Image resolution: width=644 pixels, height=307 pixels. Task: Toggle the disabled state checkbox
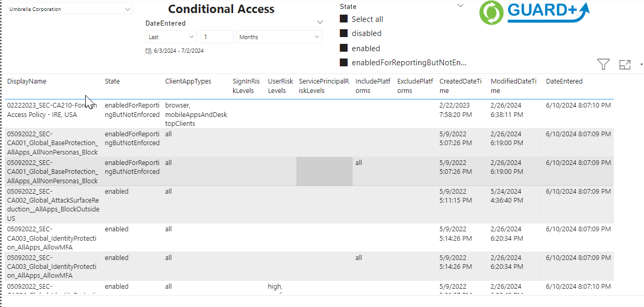[x=344, y=33]
